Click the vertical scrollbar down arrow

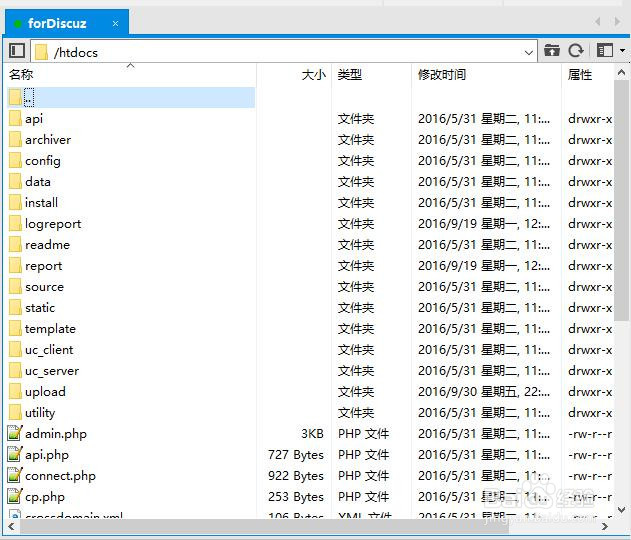[621, 510]
